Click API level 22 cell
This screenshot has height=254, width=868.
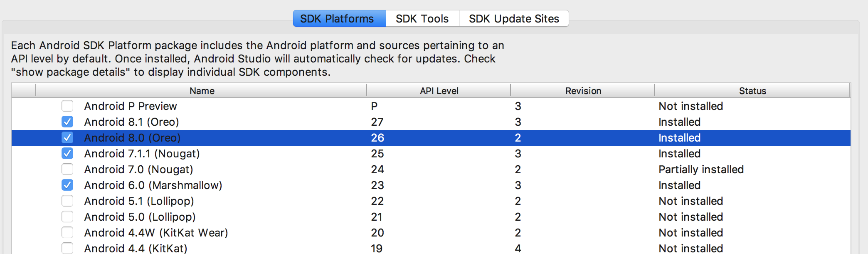[377, 201]
